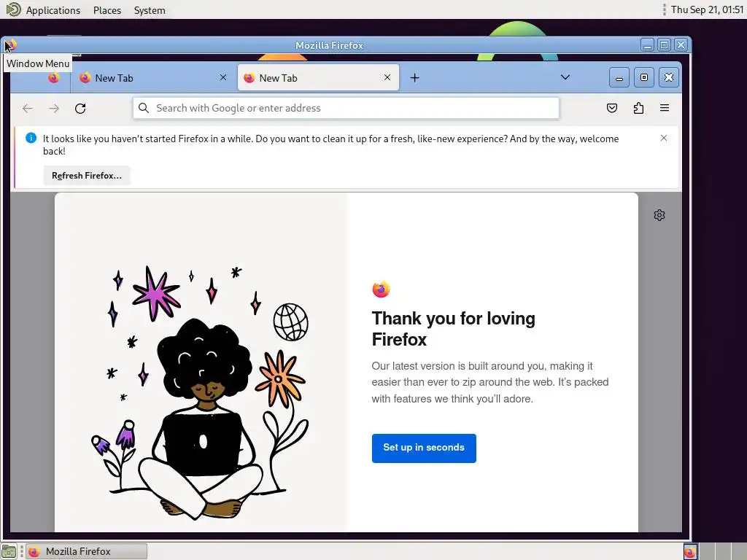Image resolution: width=747 pixels, height=560 pixels.
Task: Focus the Search with Google address field
Action: coord(346,108)
